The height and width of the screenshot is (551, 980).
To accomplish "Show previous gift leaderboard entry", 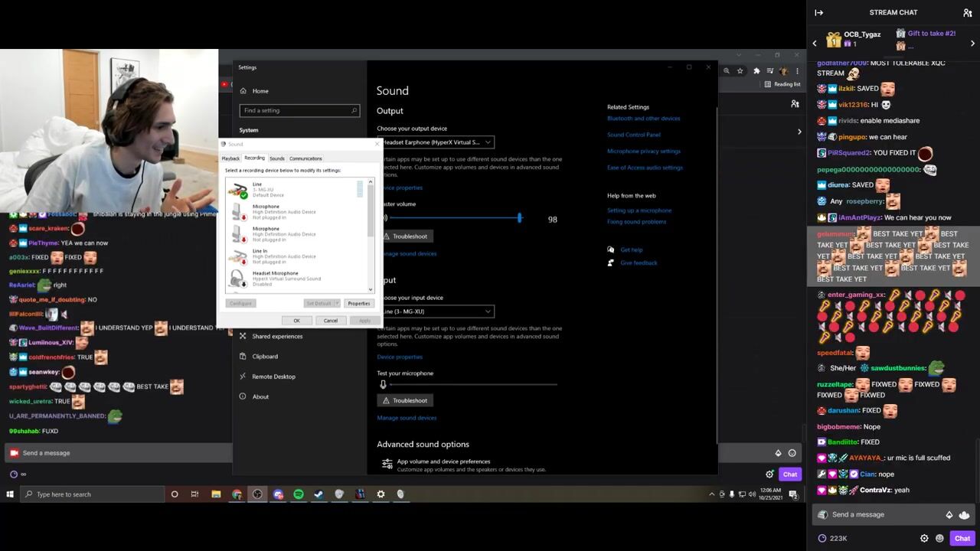I will point(815,44).
